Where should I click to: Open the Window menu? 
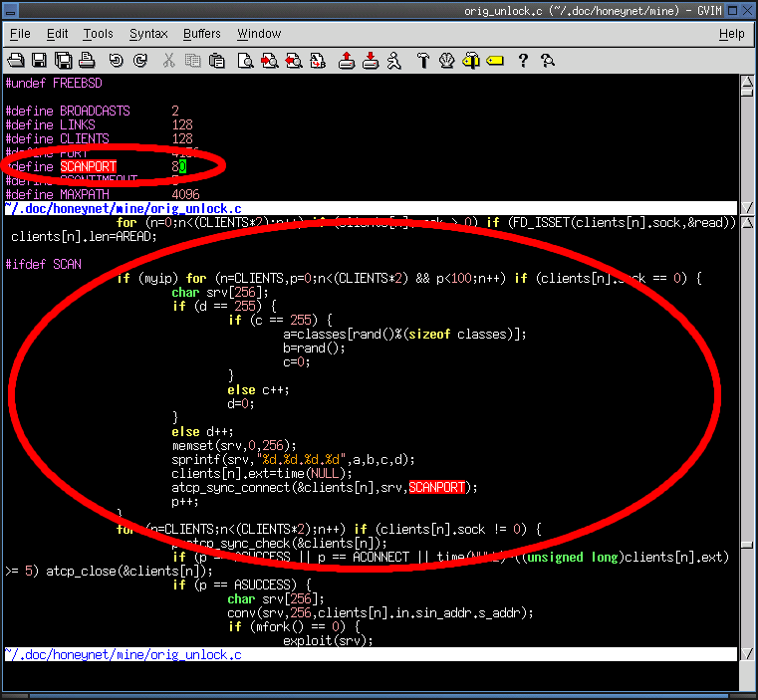[x=259, y=34]
